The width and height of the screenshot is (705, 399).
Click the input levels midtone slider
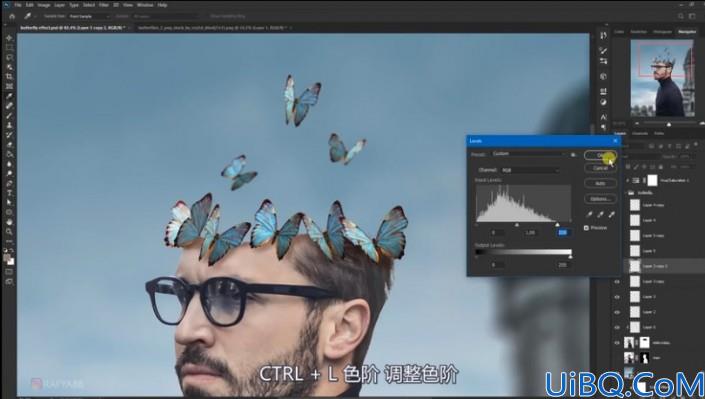coord(517,224)
